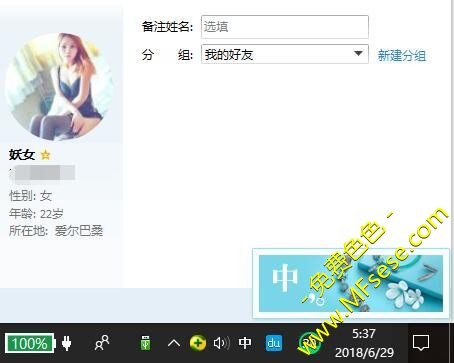Open the People icon in the taskbar
Screen dimensions: 454x363
(102, 343)
